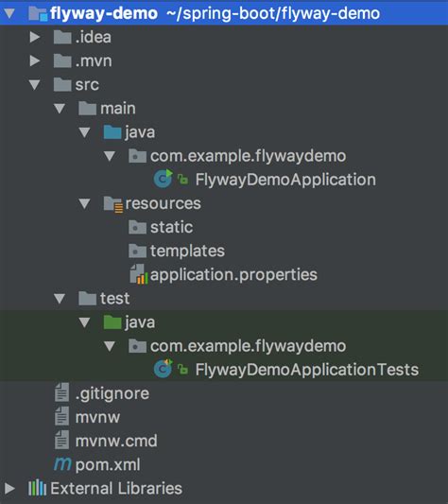Image resolution: width=448 pixels, height=504 pixels.
Task: Select the mvnw.cmd file
Action: pyautogui.click(x=106, y=441)
